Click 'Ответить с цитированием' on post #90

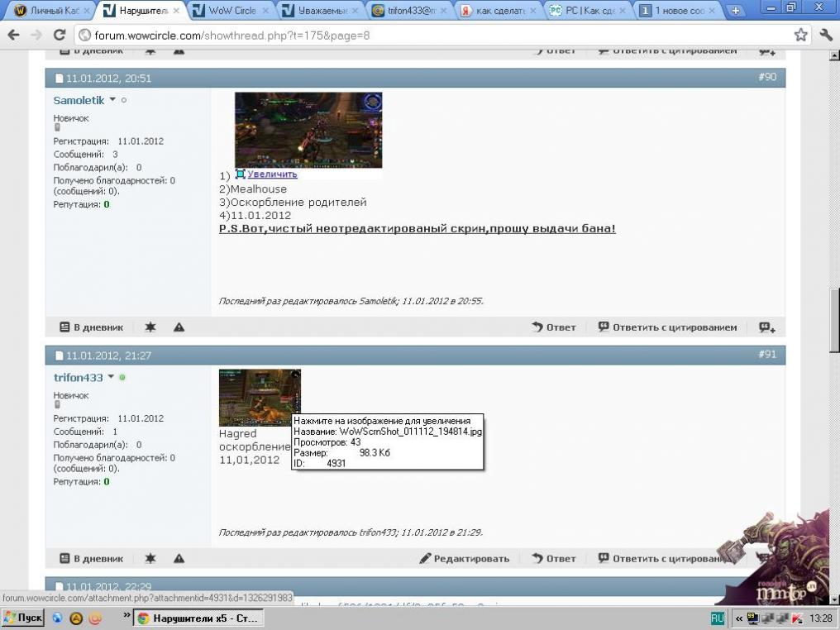pos(667,327)
